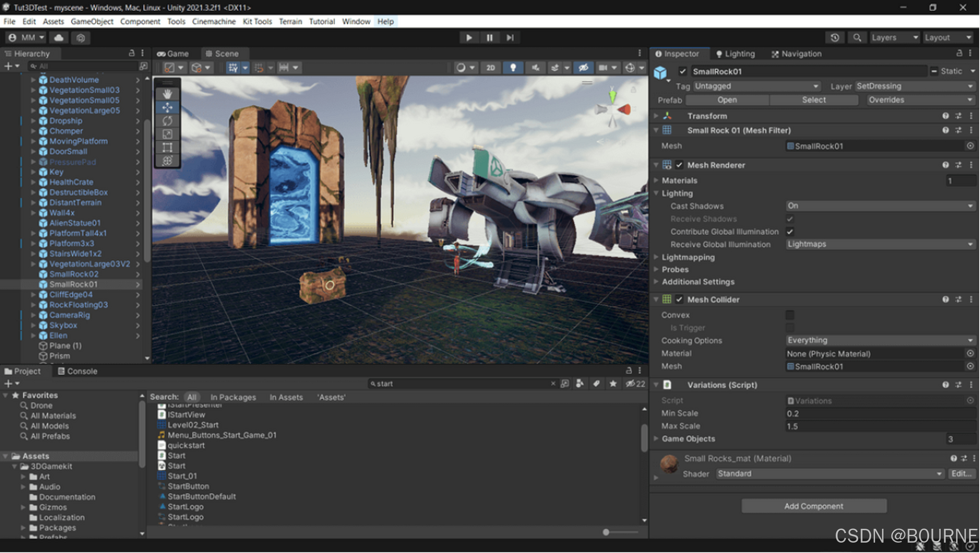
Task: Click the Pause button
Action: click(x=490, y=38)
